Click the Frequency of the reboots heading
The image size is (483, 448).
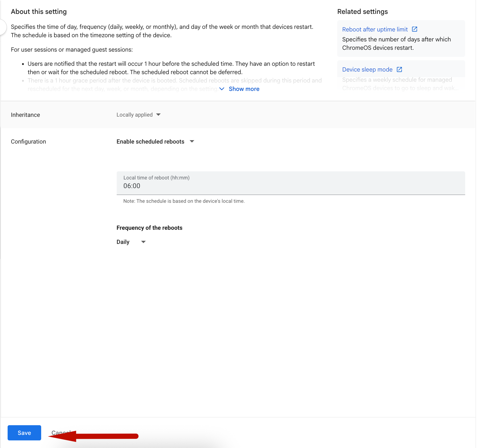pos(149,228)
